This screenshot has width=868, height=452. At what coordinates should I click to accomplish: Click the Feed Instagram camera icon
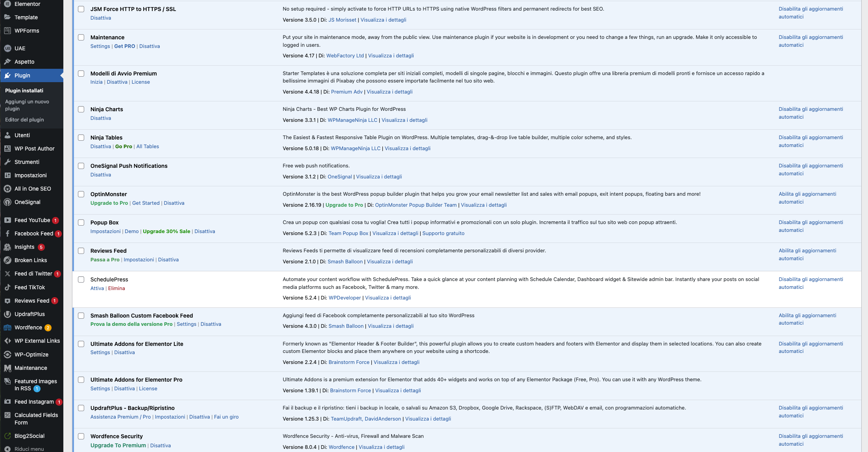[x=7, y=402]
